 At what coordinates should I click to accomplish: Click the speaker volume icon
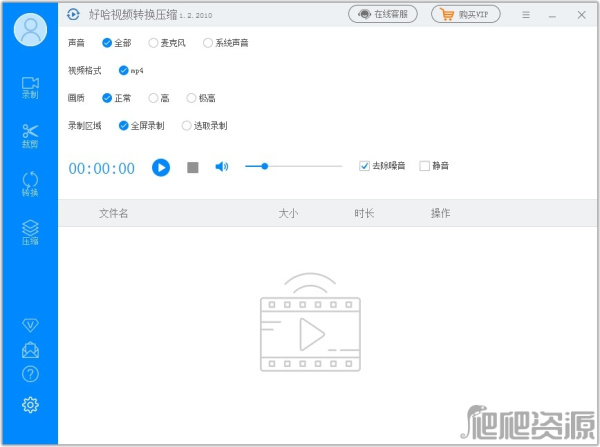point(222,166)
